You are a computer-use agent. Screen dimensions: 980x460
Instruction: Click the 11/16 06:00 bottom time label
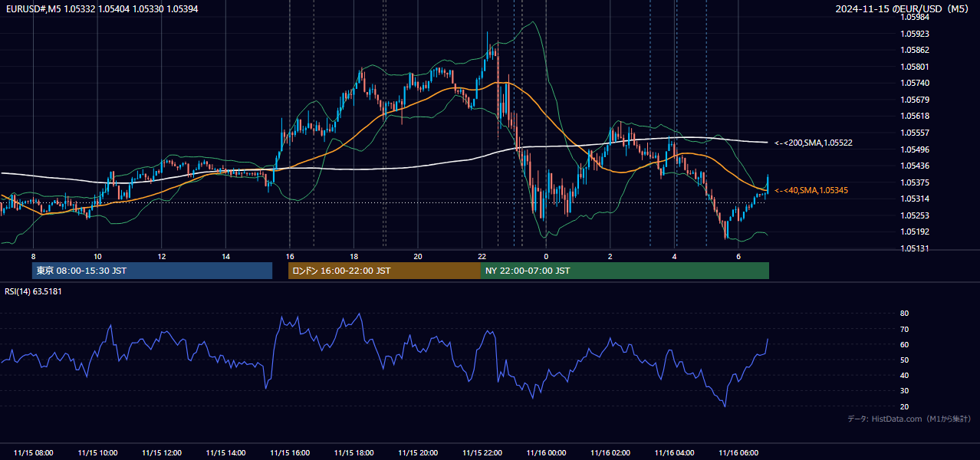[x=738, y=453]
